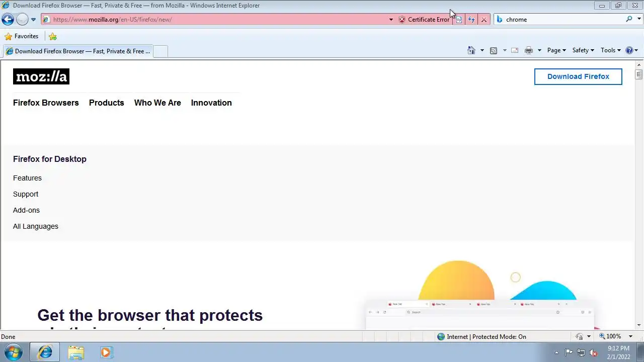Click Add to Favorites Bar icon

[x=53, y=36]
